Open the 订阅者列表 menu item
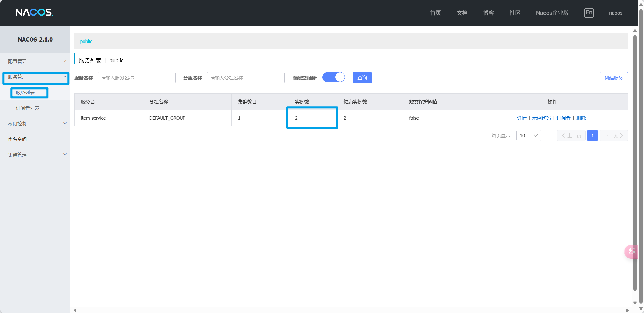Viewport: 644px width, 313px height. (28, 108)
